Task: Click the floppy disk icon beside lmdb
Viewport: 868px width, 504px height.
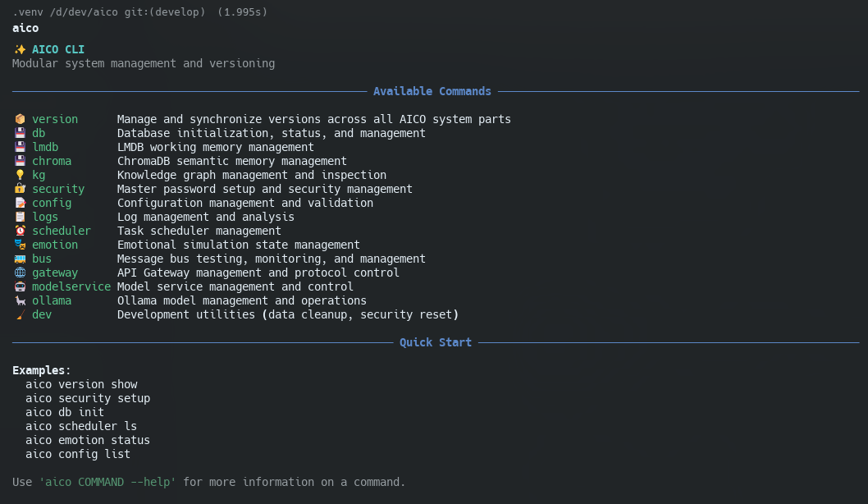Action: (20, 147)
